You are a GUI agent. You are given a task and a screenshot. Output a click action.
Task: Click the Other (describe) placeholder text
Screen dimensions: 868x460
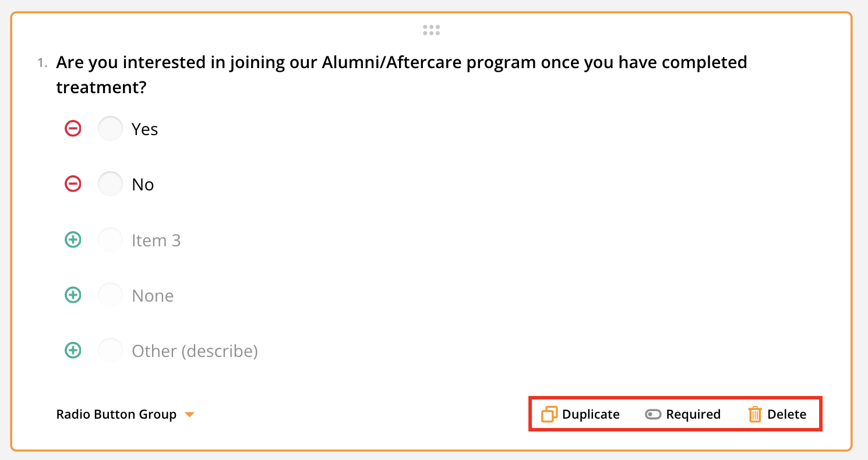(195, 351)
